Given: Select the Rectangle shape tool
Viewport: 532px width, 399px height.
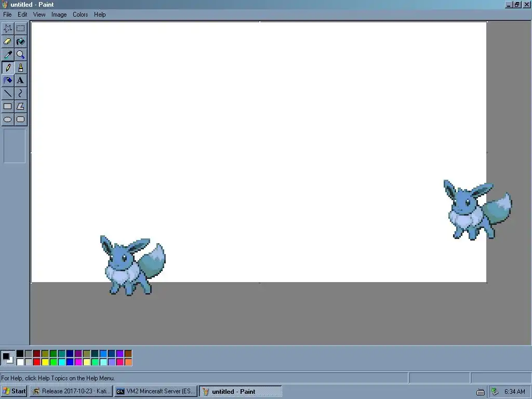Looking at the screenshot, I should coord(8,106).
